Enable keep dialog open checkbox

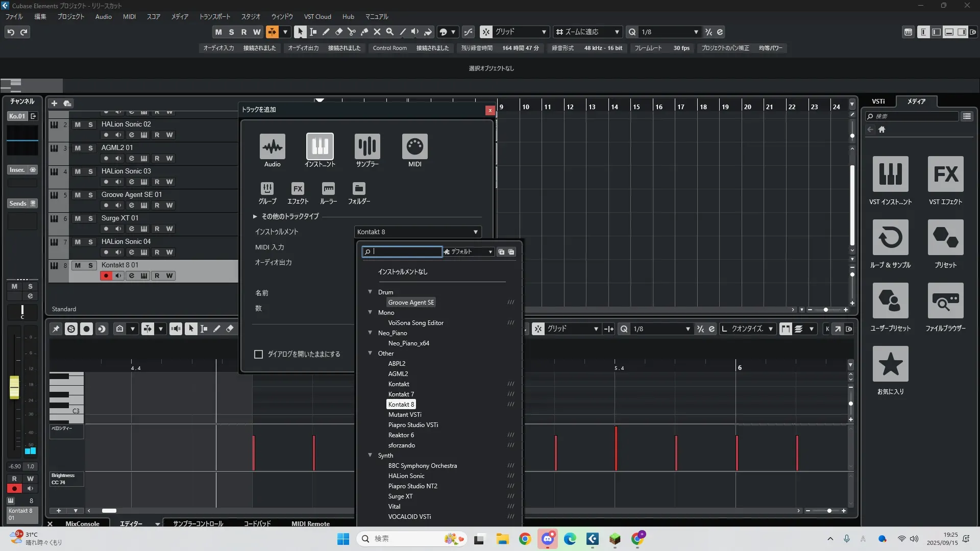click(259, 354)
